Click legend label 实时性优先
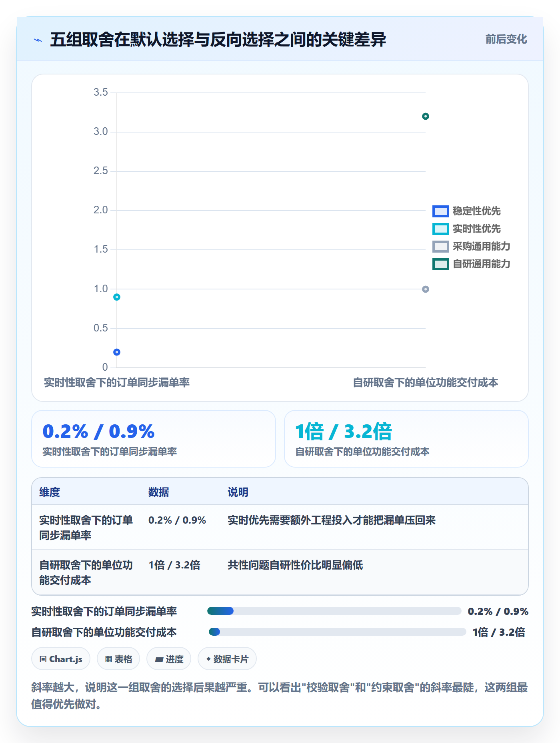The height and width of the screenshot is (743, 560). pyautogui.click(x=476, y=229)
